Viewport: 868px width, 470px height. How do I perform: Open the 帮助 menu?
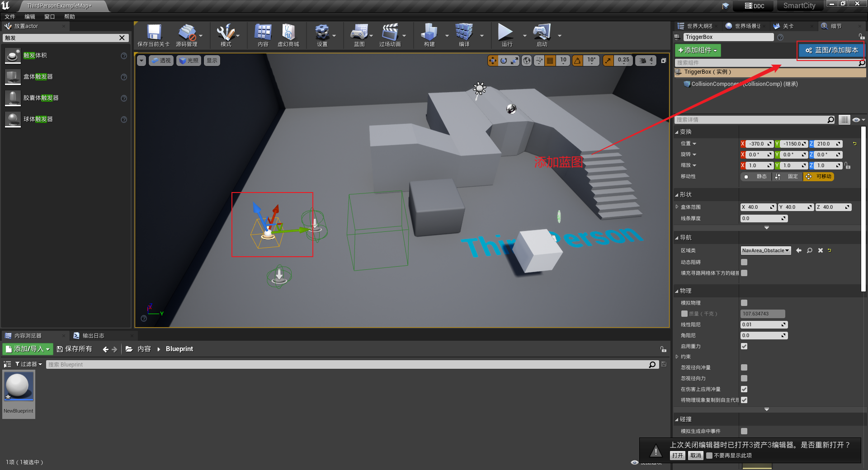tap(70, 17)
